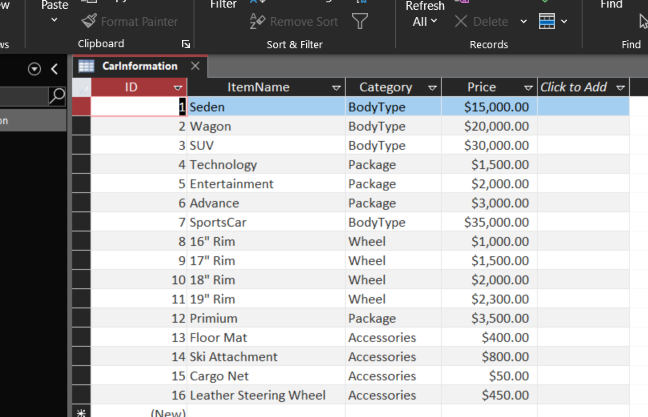The image size is (648, 417).
Task: Click the CarInformation table icon on tab
Action: (86, 66)
